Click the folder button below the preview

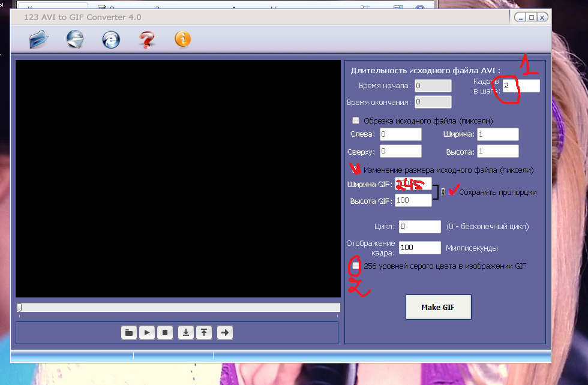129,332
